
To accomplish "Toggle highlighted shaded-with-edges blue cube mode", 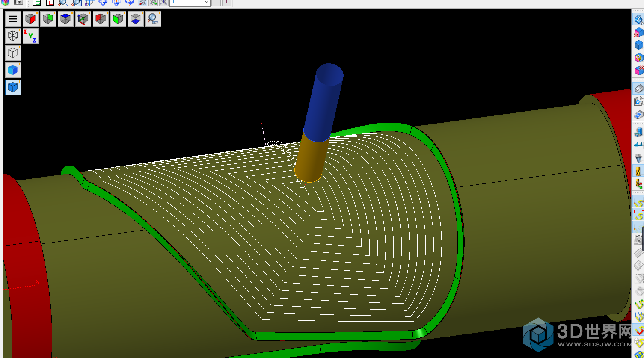I will click(x=13, y=87).
